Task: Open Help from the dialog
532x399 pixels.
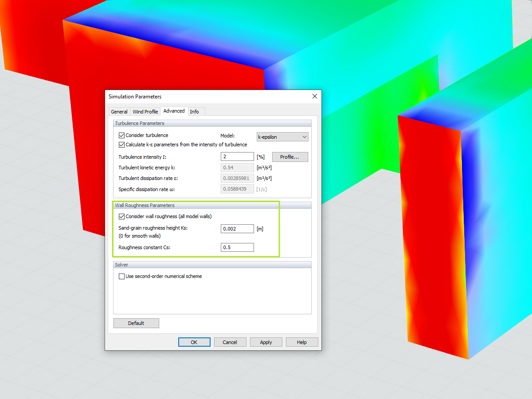Action: point(302,342)
